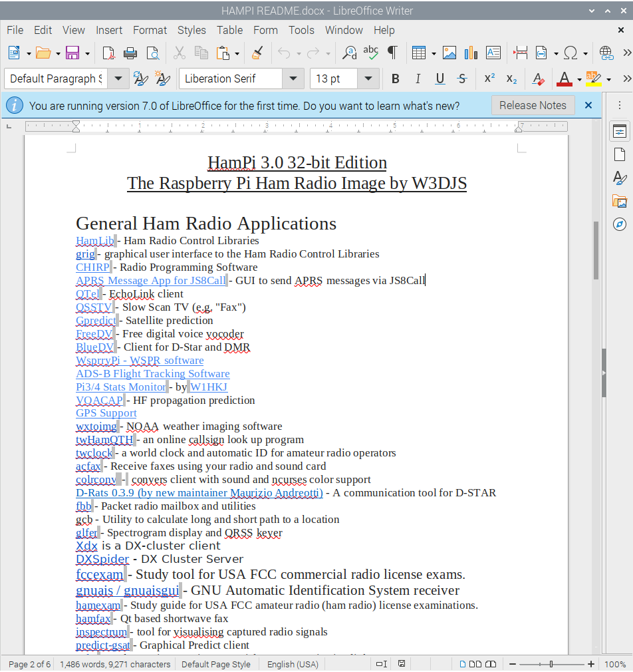
Task: Open the font size dropdown
Action: pos(368,79)
